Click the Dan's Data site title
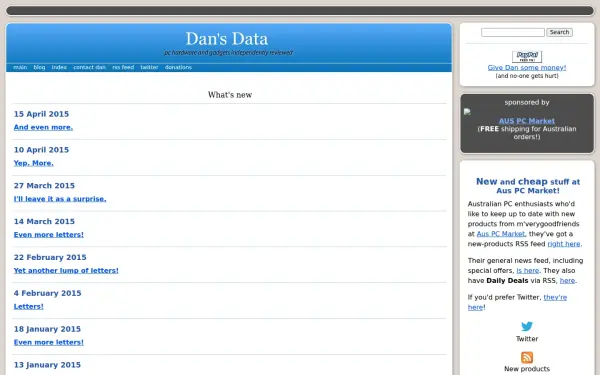 pyautogui.click(x=227, y=39)
